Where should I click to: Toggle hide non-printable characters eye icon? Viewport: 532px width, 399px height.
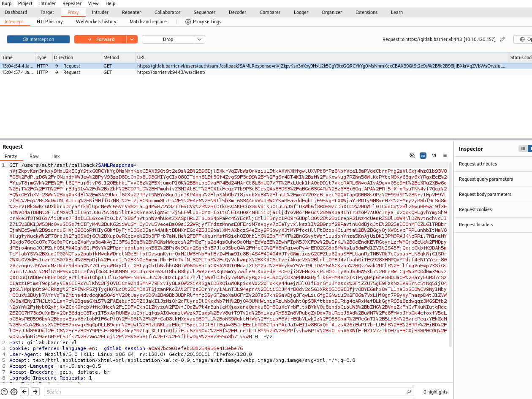pyautogui.click(x=412, y=155)
